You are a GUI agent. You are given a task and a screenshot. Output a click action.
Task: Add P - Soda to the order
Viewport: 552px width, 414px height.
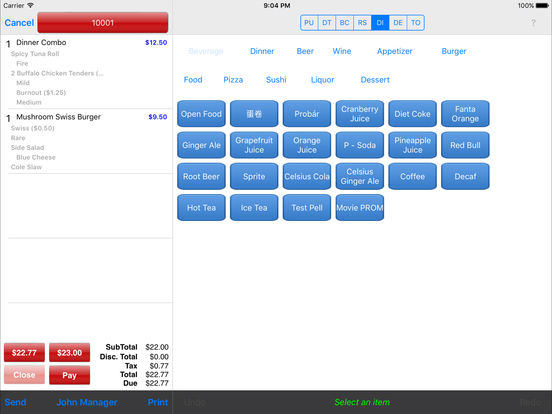[x=360, y=145]
